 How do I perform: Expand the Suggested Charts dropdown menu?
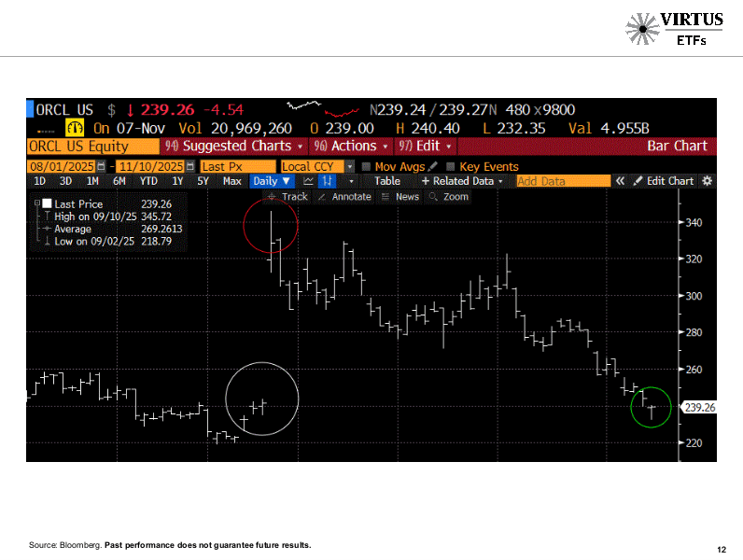[x=234, y=146]
